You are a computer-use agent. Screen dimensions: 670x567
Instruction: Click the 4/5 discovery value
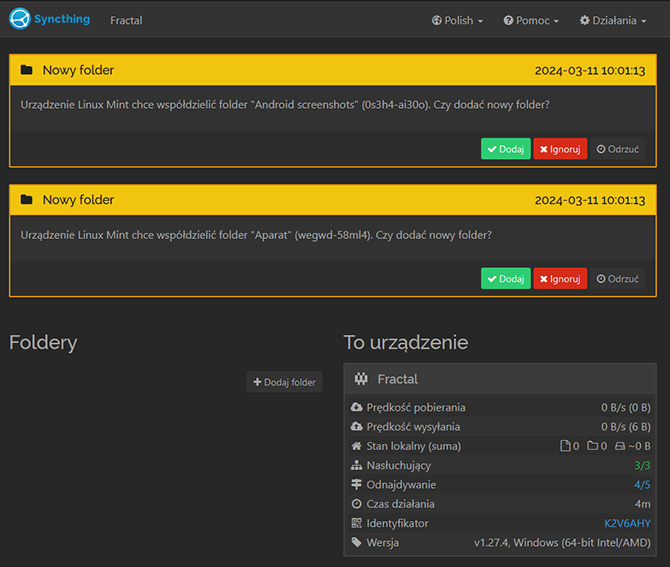click(642, 485)
